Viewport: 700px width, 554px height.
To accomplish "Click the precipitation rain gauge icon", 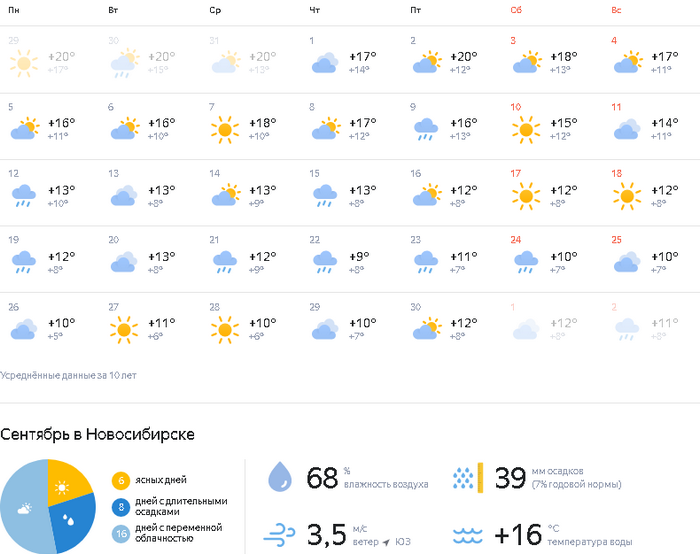I will click(x=468, y=478).
